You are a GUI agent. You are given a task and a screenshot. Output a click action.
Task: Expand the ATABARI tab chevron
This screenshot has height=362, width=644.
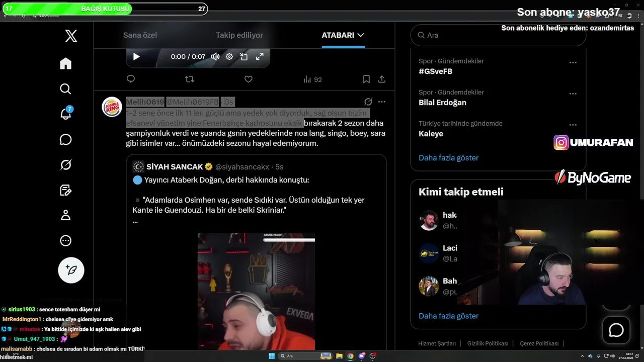pos(360,35)
